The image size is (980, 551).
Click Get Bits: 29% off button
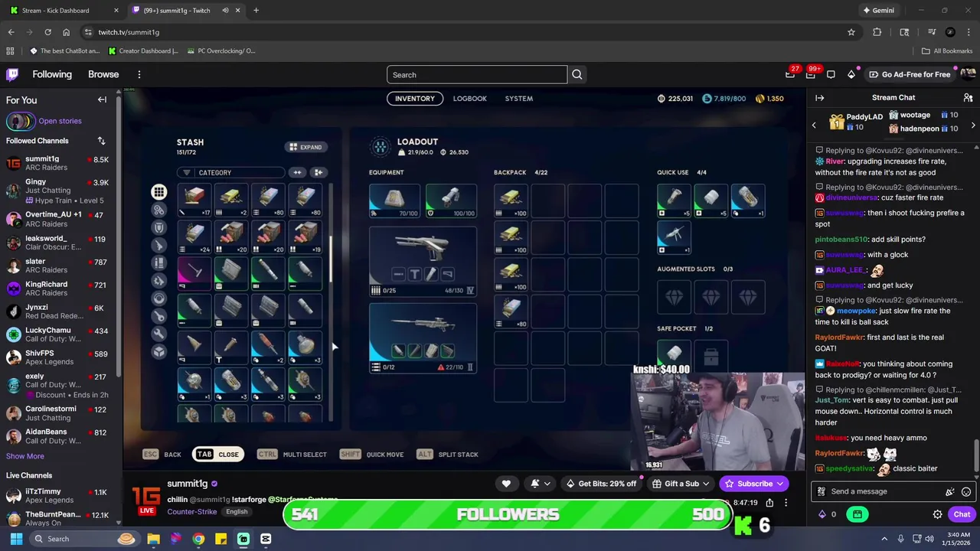pyautogui.click(x=601, y=484)
